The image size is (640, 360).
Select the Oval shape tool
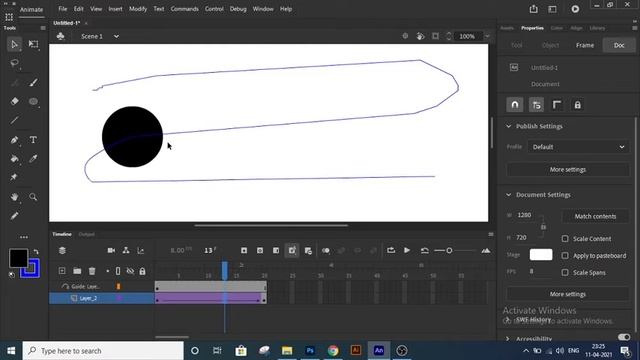tap(33, 101)
